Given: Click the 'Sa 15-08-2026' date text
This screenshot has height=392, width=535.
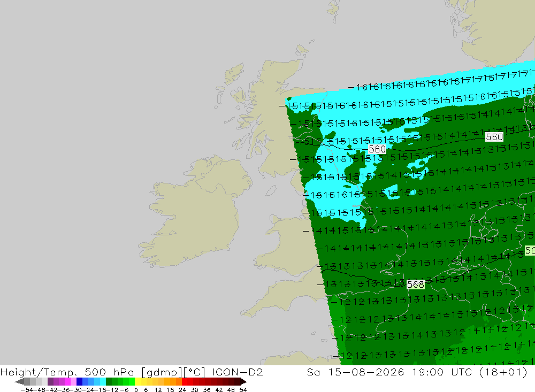Looking at the screenshot, I should [355, 372].
